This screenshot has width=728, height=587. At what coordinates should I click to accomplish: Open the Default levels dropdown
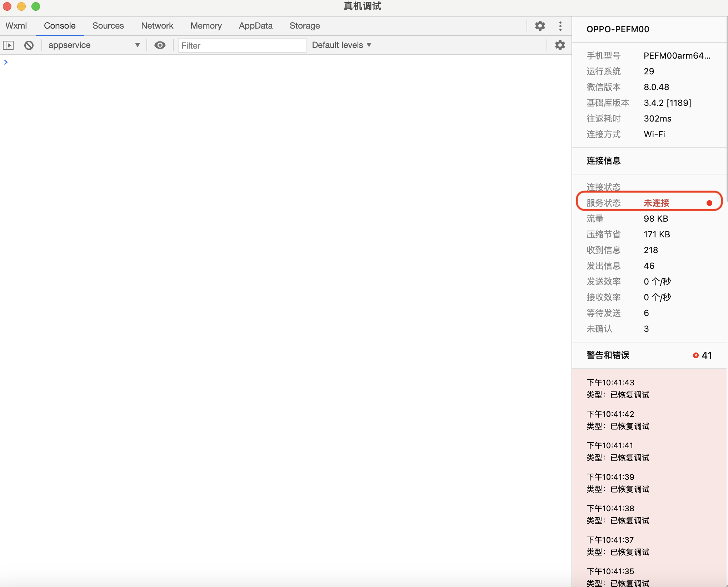pyautogui.click(x=341, y=45)
